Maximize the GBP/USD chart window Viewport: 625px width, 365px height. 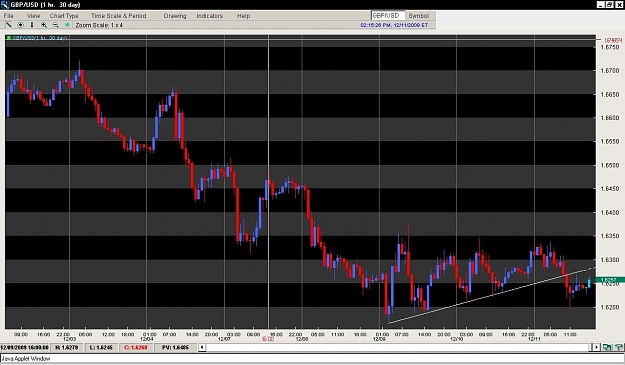click(x=610, y=4)
